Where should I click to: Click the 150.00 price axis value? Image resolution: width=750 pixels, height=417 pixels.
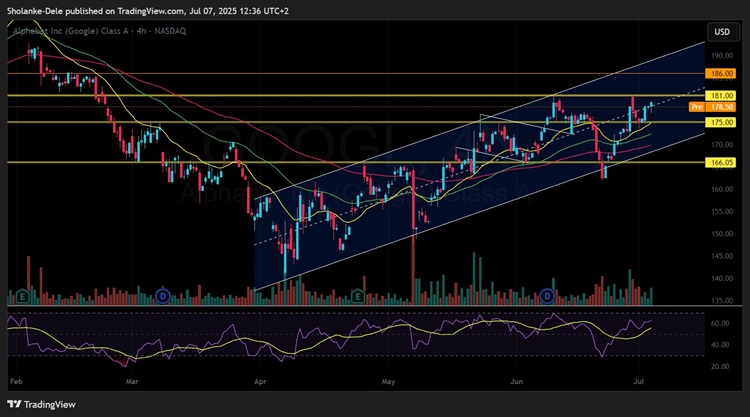722,234
